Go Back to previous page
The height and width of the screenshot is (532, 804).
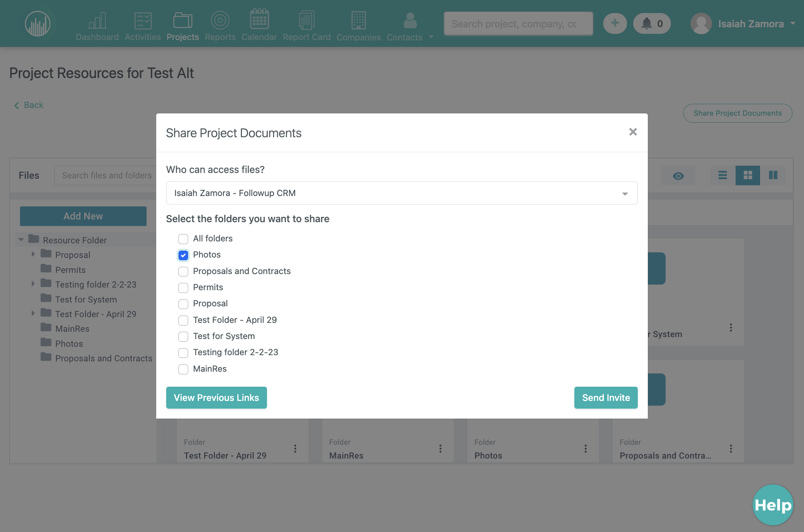[29, 105]
